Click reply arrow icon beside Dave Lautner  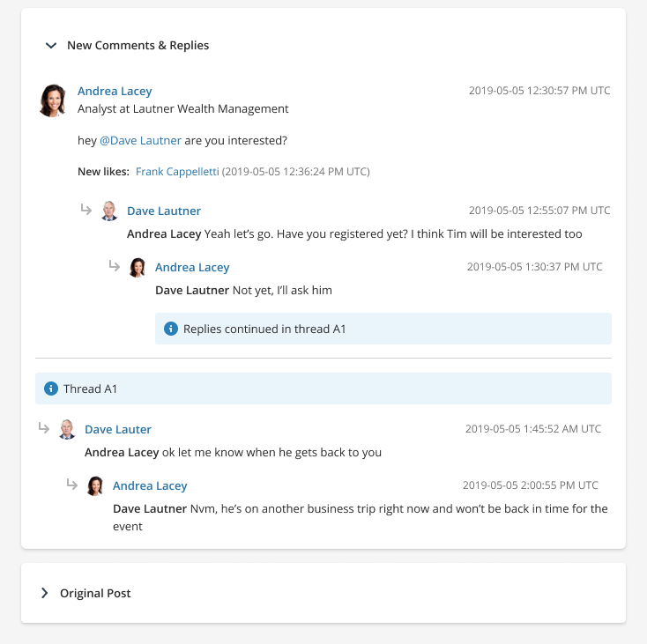(x=86, y=210)
